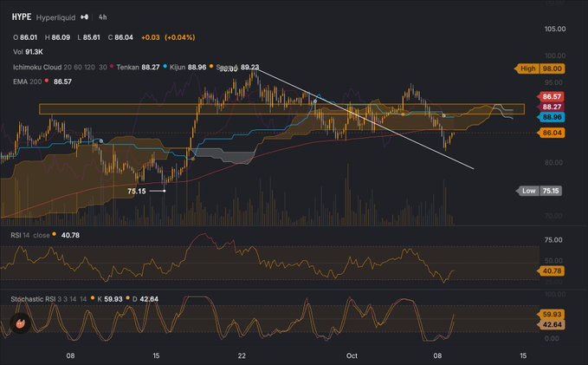588x365 pixels.
Task: Click the RSI 75.00 axis level
Action: [553, 240]
